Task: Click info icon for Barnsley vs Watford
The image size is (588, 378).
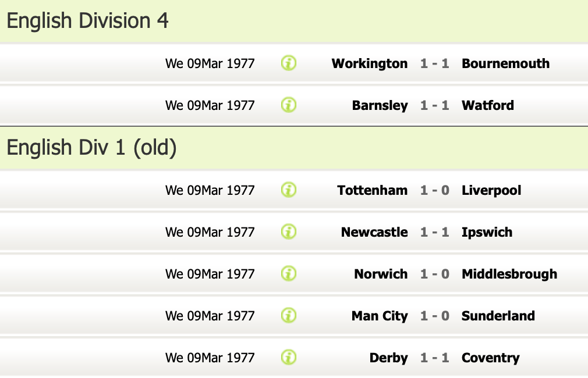Action: (289, 105)
